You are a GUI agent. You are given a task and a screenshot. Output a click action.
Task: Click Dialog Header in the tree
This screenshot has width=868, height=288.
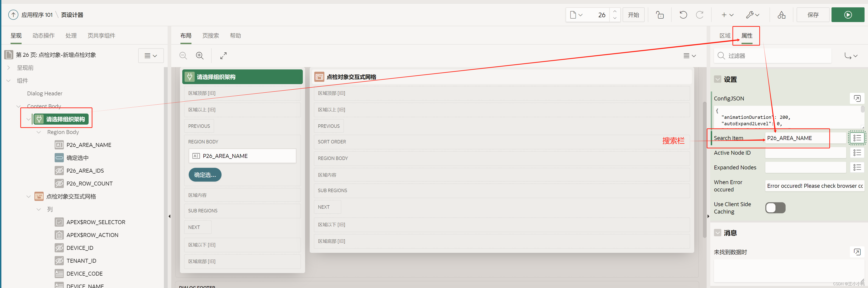[x=45, y=93]
